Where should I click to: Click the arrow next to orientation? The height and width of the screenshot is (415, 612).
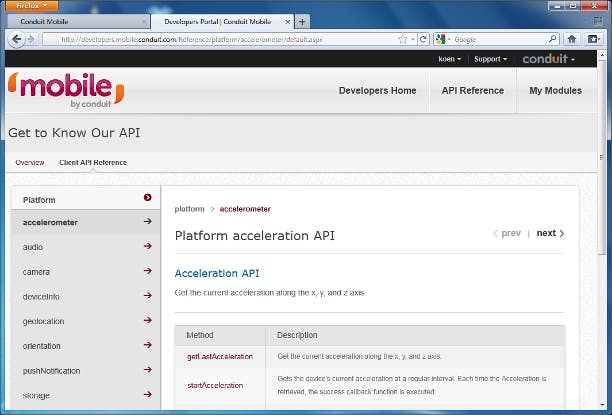pos(148,345)
